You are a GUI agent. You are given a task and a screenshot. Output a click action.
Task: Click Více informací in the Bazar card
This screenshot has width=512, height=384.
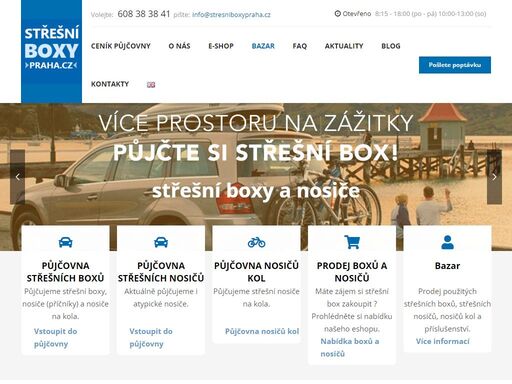tap(443, 341)
